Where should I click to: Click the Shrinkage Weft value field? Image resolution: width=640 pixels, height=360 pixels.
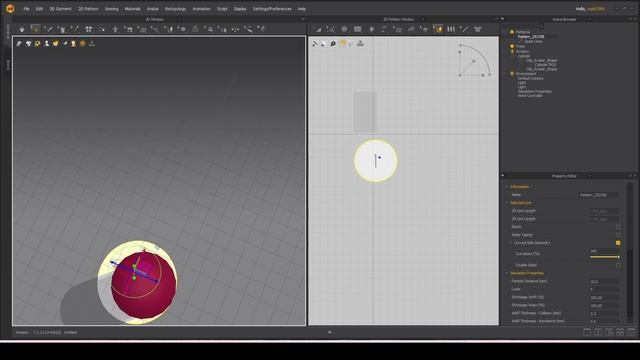coord(604,298)
